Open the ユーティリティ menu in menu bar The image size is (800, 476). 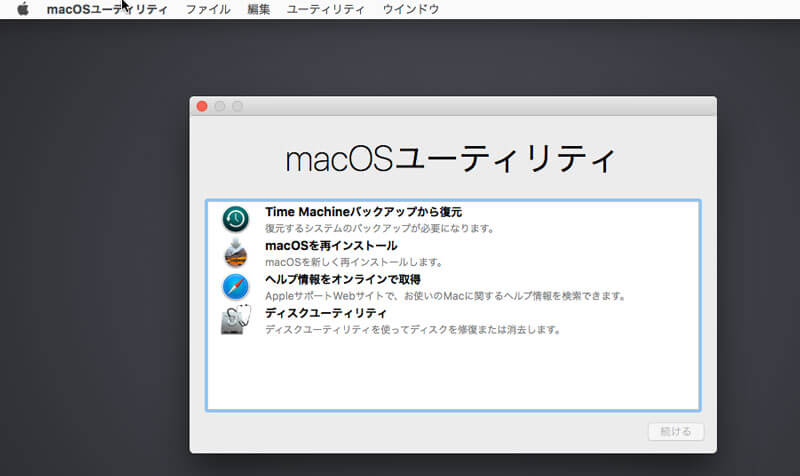pyautogui.click(x=326, y=9)
